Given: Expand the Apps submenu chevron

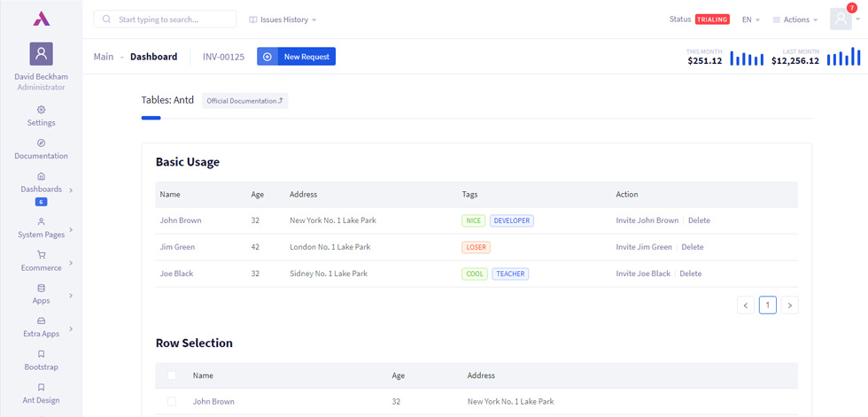Looking at the screenshot, I should (71, 296).
